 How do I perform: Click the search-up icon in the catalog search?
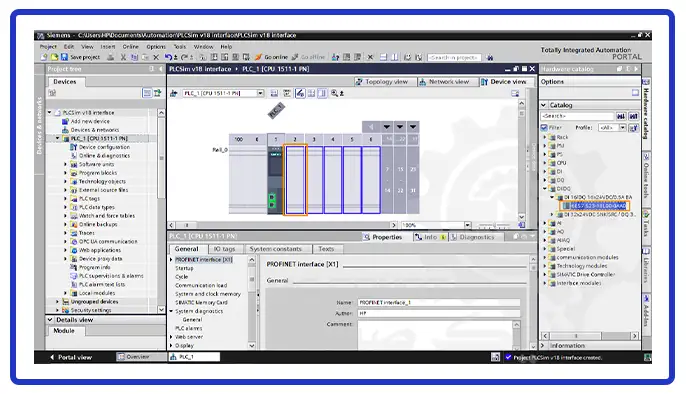point(633,116)
